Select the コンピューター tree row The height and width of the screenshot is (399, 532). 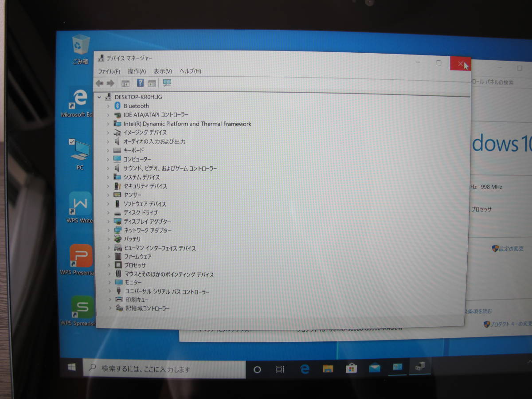(132, 159)
